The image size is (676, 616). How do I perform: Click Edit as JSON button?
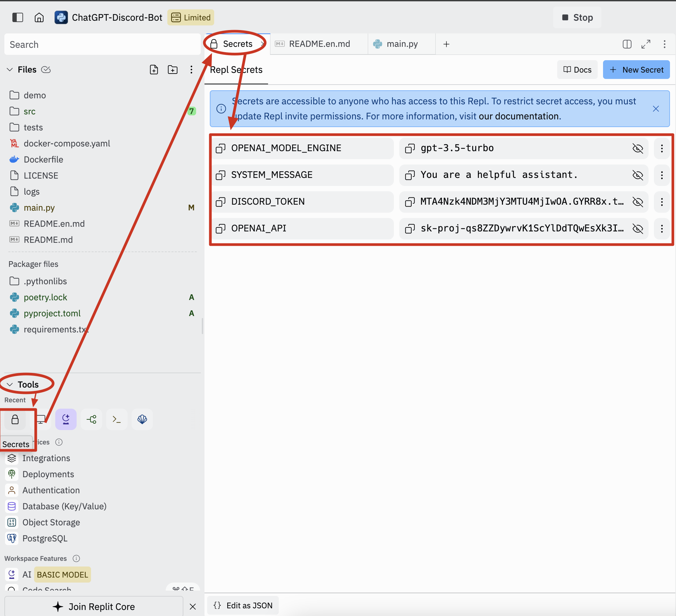[x=243, y=605]
